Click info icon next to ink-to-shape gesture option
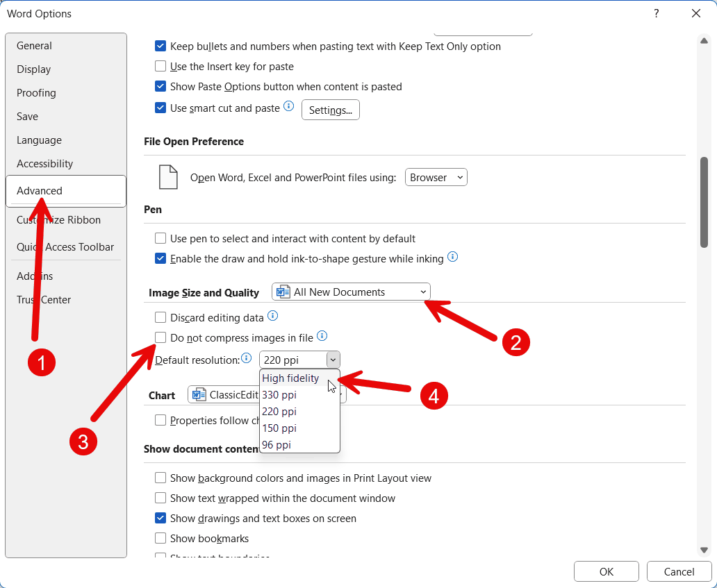This screenshot has height=588, width=717. click(452, 257)
